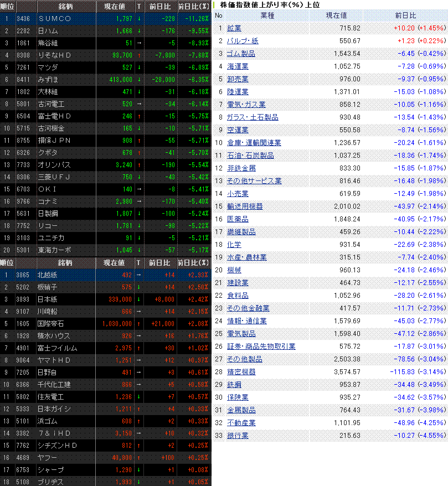Viewport: 448px width, 486px height.
Task: Select the みずほ stock name
Action: (48, 80)
